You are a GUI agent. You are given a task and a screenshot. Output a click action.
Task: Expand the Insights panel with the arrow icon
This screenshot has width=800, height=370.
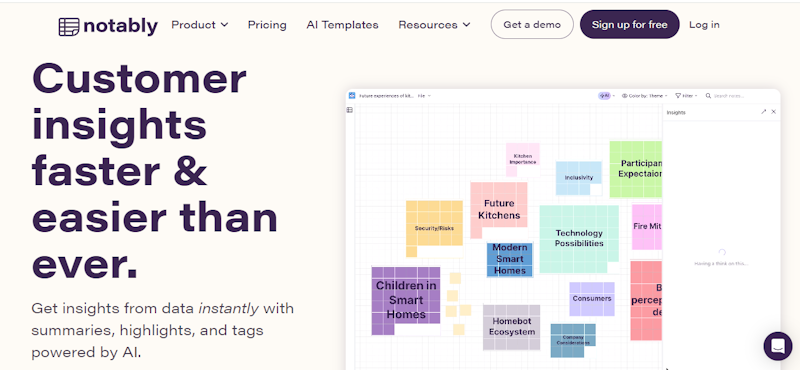pyautogui.click(x=763, y=112)
